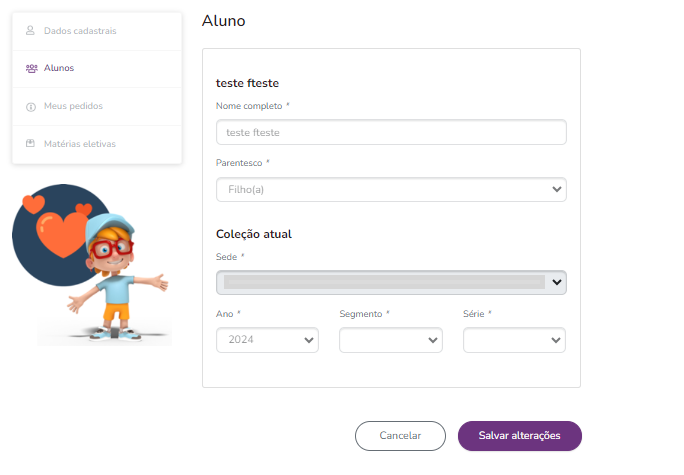Click Salvar alterações button
The width and height of the screenshot is (684, 475).
[x=520, y=436]
